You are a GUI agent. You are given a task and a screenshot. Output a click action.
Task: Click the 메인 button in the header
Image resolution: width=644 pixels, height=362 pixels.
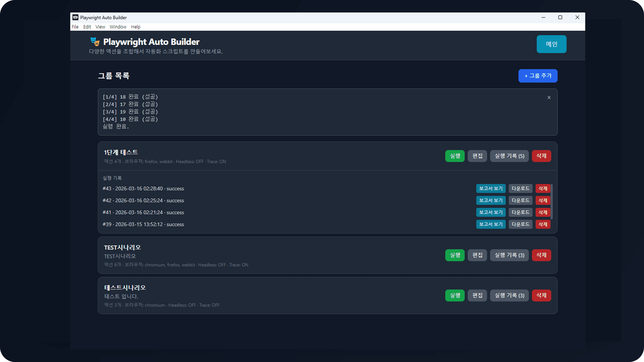(x=551, y=44)
